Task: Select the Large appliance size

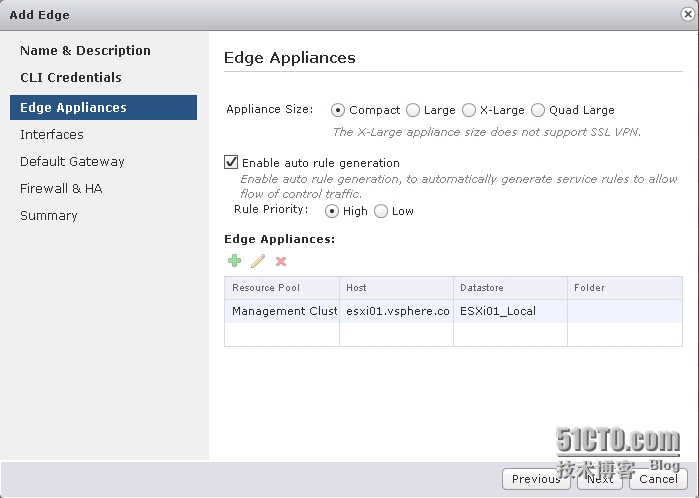Action: 413,110
